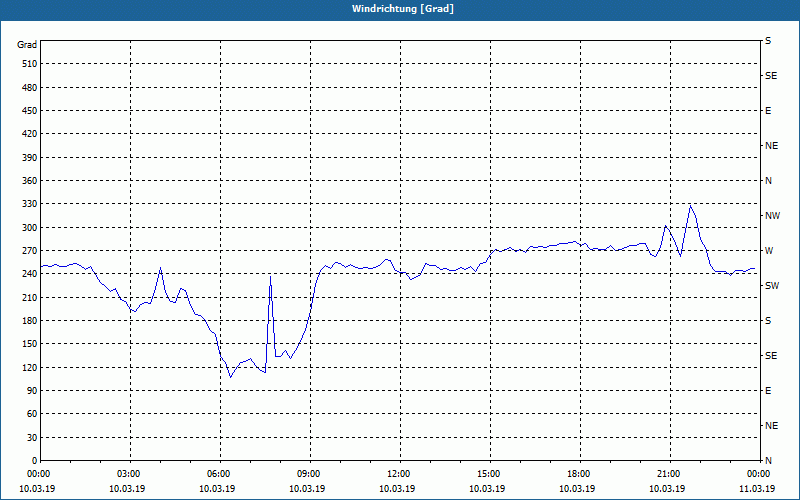The height and width of the screenshot is (500, 800).
Task: Click the 150 value on the left axis
Action: pos(30,344)
